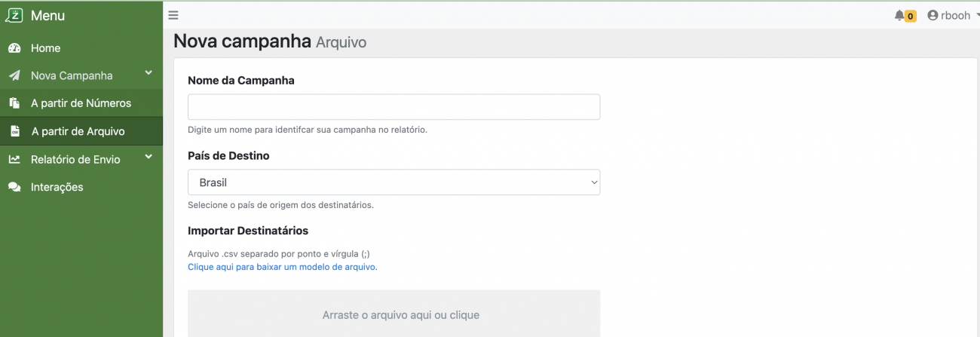Screen dimensions: 980x337
Task: Click the rbooh user avatar icon
Action: coord(933,15)
